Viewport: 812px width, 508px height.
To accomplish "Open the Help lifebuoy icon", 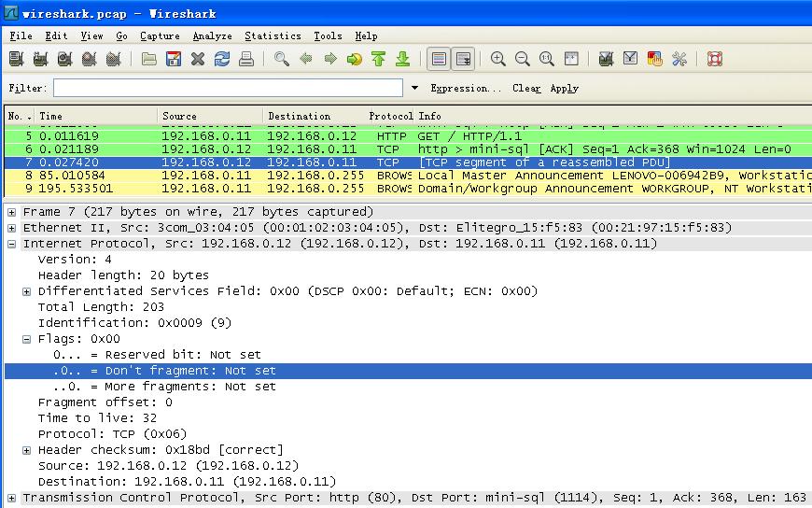I will pos(715,59).
